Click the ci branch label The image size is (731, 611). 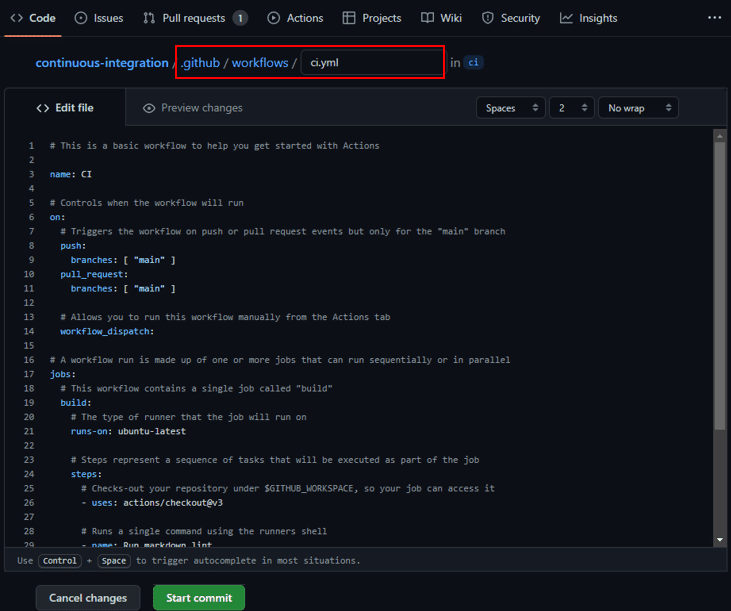(x=473, y=62)
